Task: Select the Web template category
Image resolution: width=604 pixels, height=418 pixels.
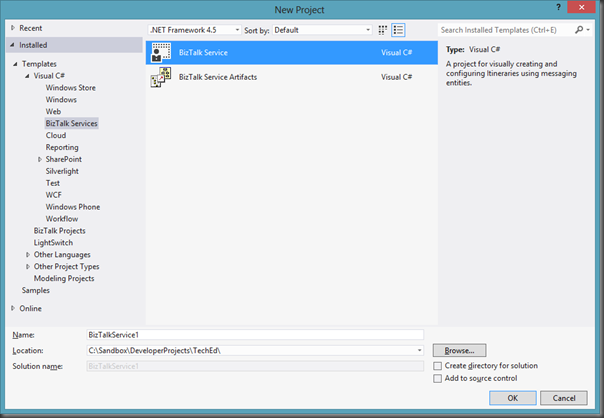Action: (x=53, y=112)
